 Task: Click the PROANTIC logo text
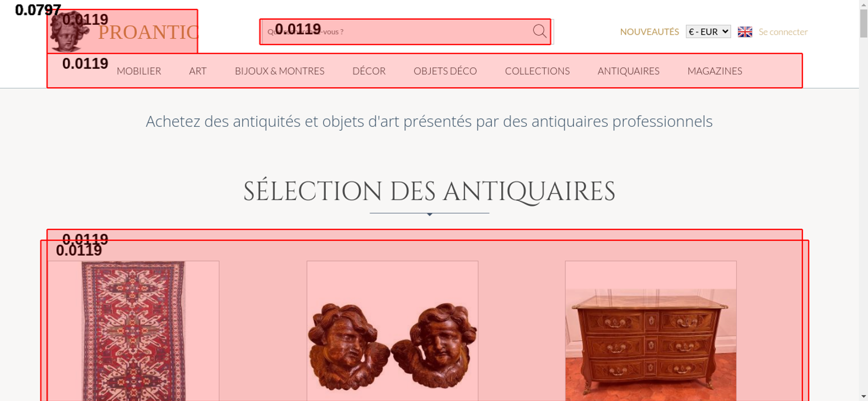(148, 33)
